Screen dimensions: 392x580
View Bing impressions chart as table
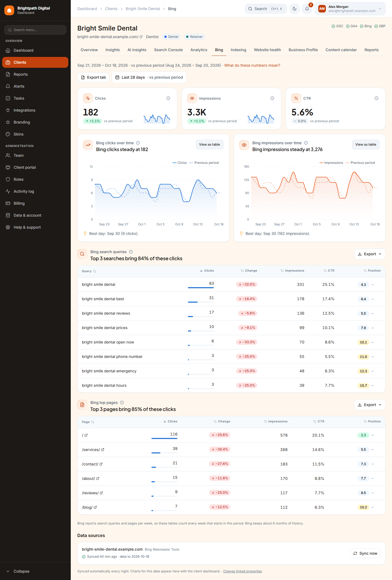(366, 145)
